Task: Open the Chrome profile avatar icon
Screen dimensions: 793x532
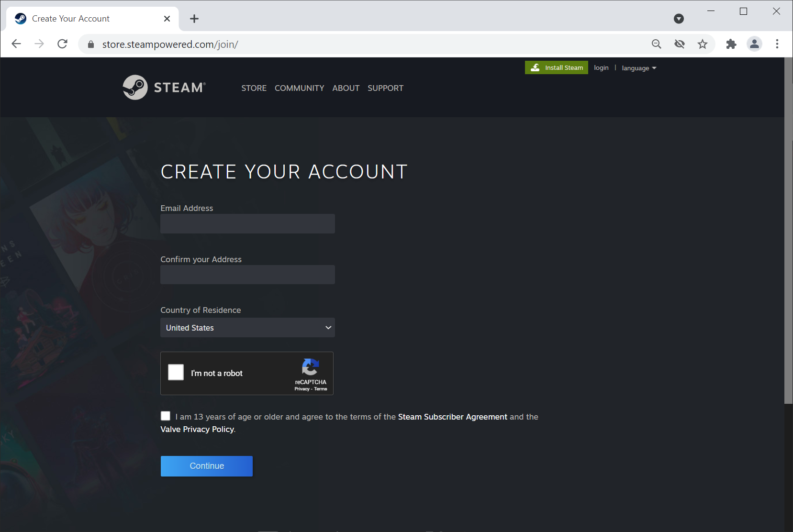Action: [754, 44]
